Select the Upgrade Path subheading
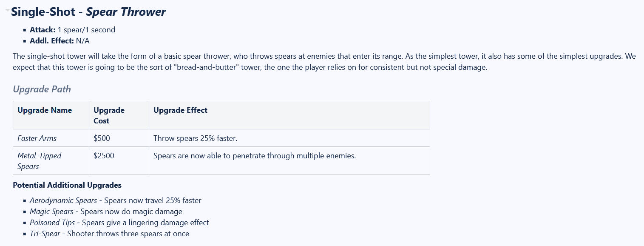 [42, 89]
